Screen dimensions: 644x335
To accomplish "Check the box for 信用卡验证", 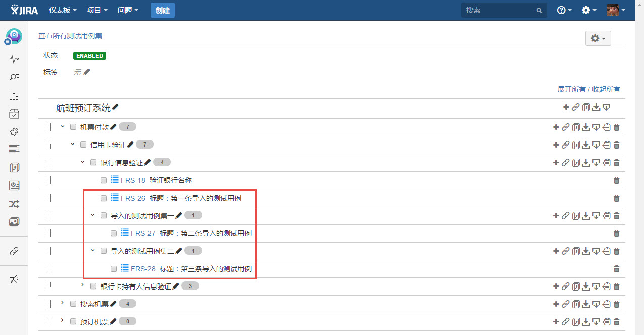I will coord(83,145).
